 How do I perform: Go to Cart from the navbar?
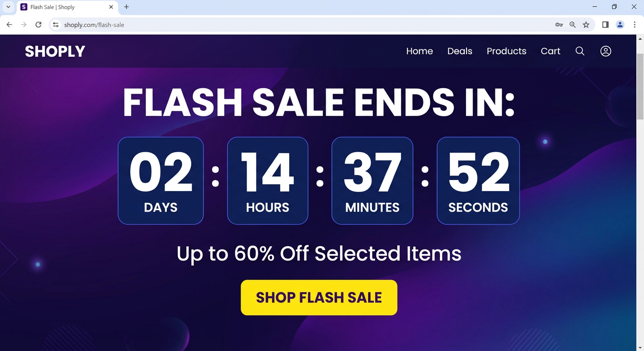551,51
